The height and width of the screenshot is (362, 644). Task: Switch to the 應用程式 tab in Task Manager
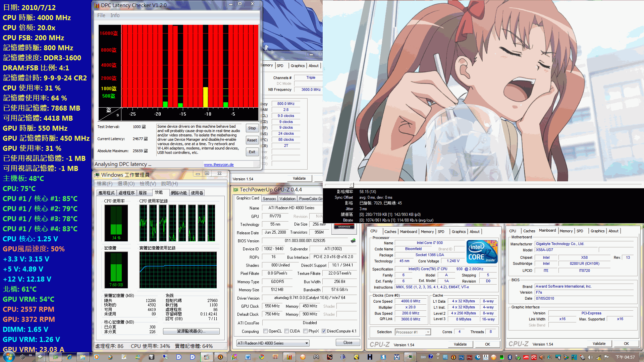pyautogui.click(x=106, y=193)
